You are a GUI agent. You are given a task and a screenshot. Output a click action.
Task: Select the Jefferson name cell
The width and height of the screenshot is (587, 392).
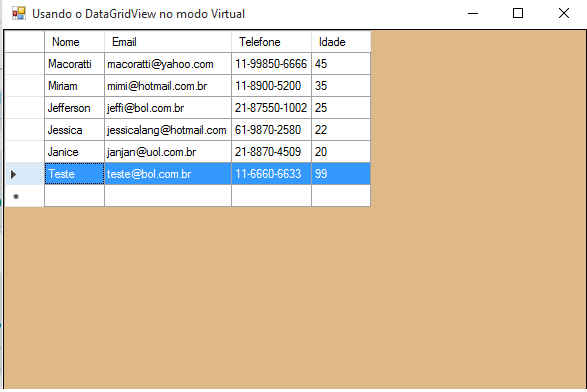[x=74, y=108]
